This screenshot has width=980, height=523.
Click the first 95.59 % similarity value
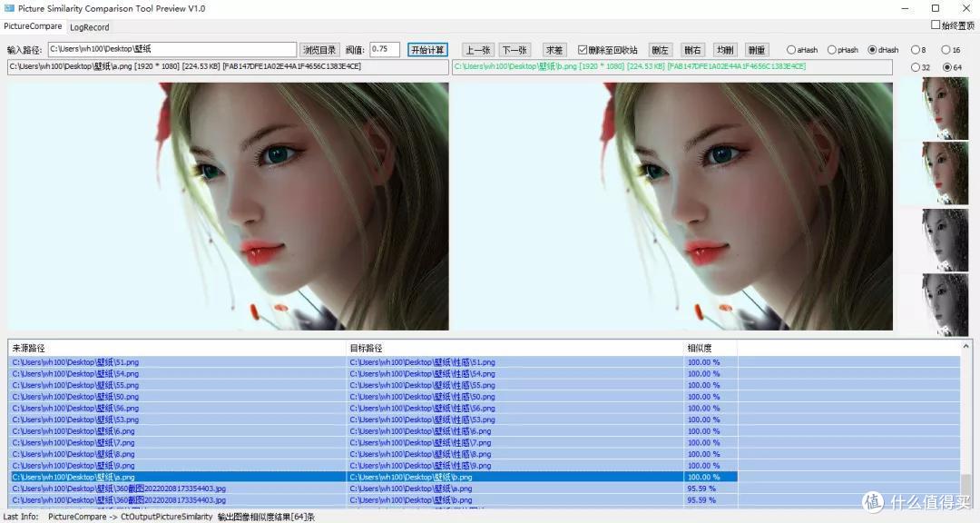(701, 488)
